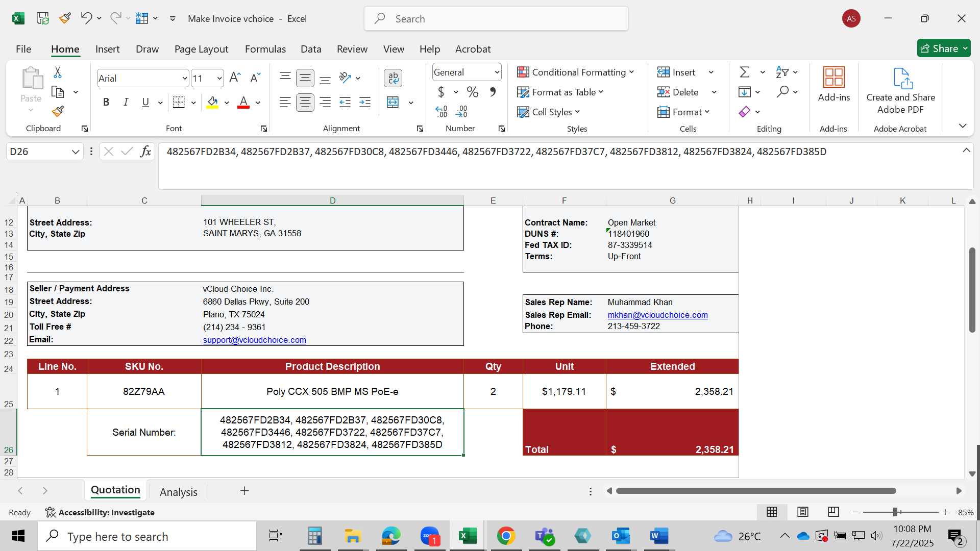This screenshot has width=980, height=551.
Task: Open the mkhan@vcloudchoice.com link
Action: click(x=657, y=315)
